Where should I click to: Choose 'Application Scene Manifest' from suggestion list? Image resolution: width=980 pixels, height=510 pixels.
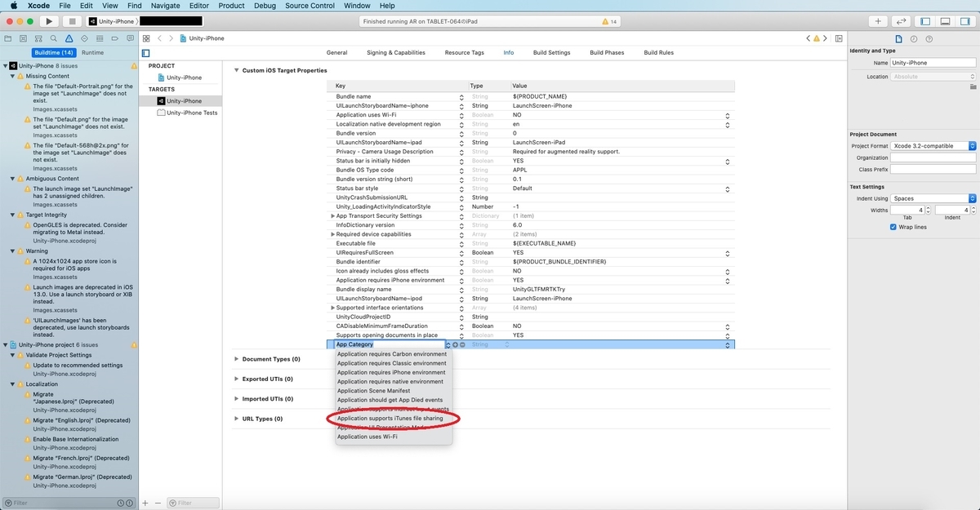374,391
